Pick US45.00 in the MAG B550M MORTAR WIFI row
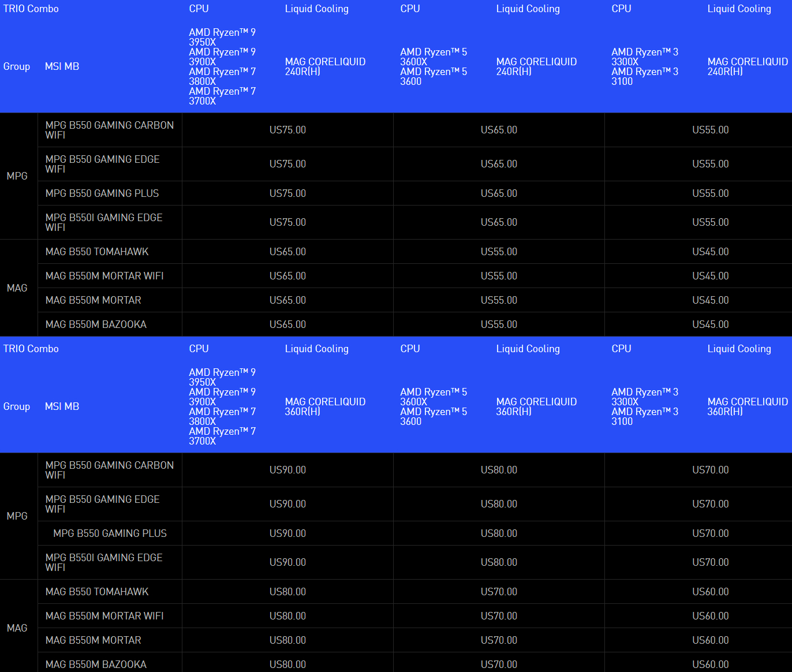The image size is (792, 672). (x=710, y=276)
